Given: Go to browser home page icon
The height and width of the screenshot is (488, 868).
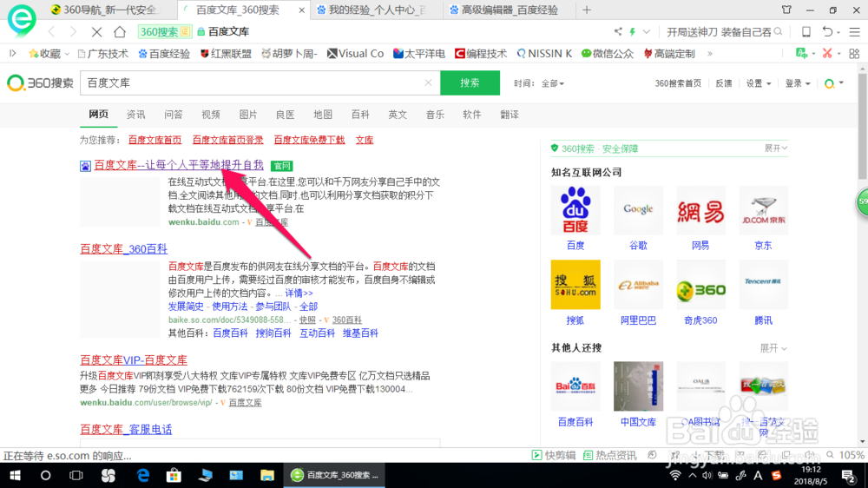Looking at the screenshot, I should point(120,32).
